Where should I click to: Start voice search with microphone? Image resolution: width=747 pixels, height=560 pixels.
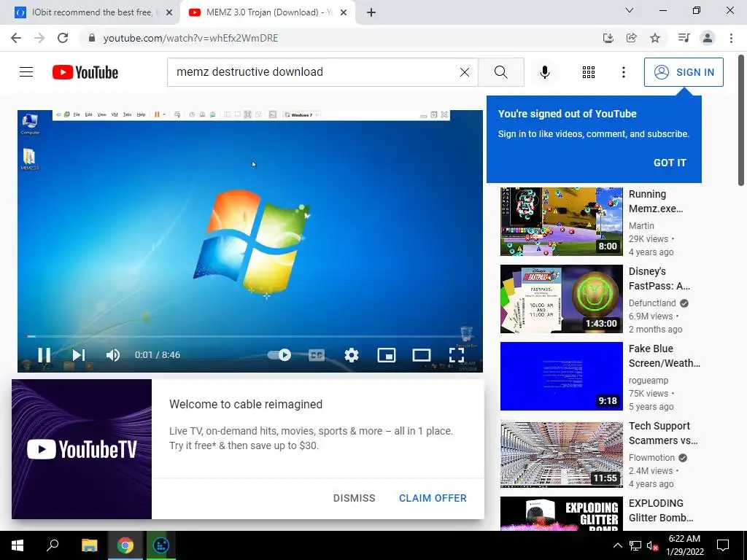(x=545, y=72)
